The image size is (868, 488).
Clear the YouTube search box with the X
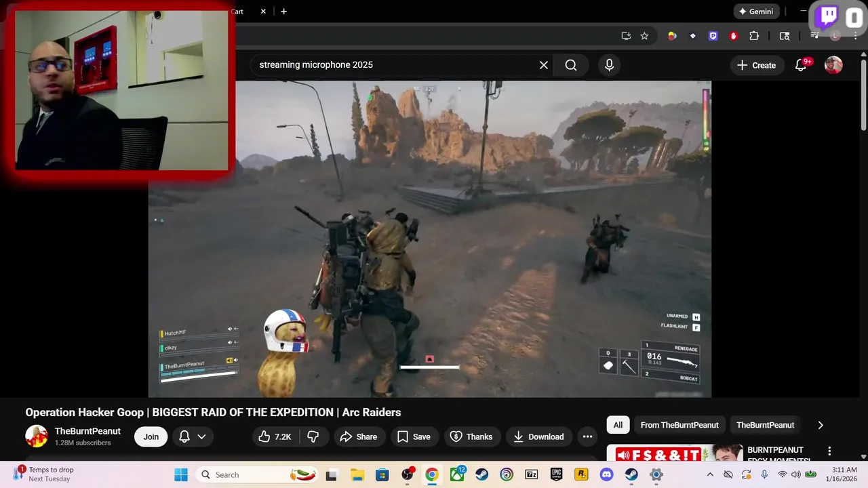543,65
